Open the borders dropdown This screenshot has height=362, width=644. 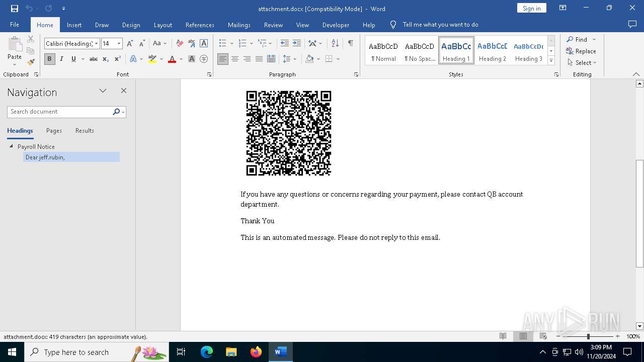[338, 59]
